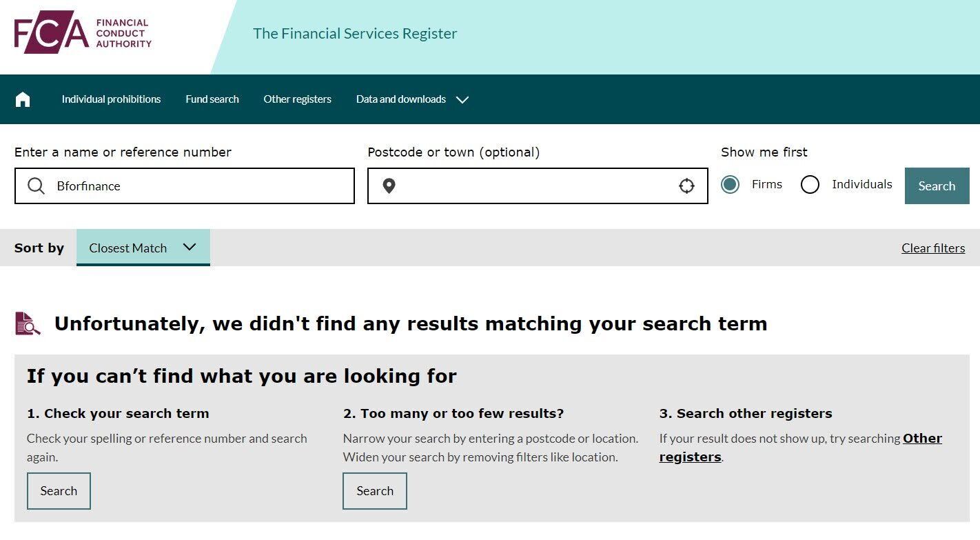Go to home via house icon
This screenshot has width=980, height=540.
click(23, 99)
